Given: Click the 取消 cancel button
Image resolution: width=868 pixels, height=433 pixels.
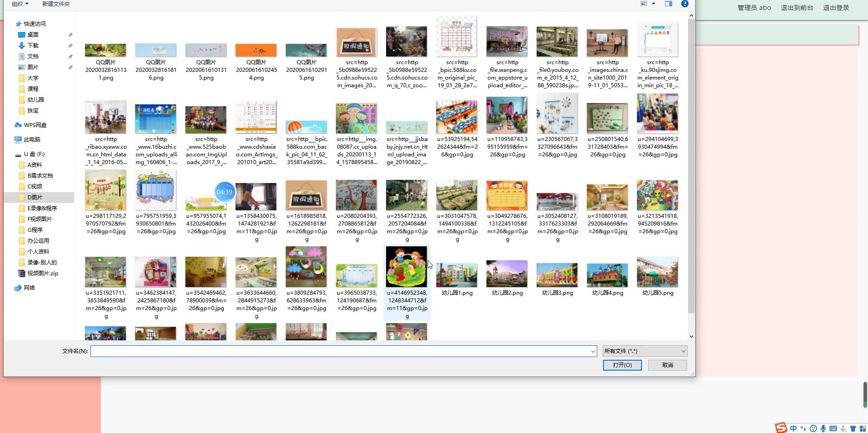Looking at the screenshot, I should [x=667, y=365].
